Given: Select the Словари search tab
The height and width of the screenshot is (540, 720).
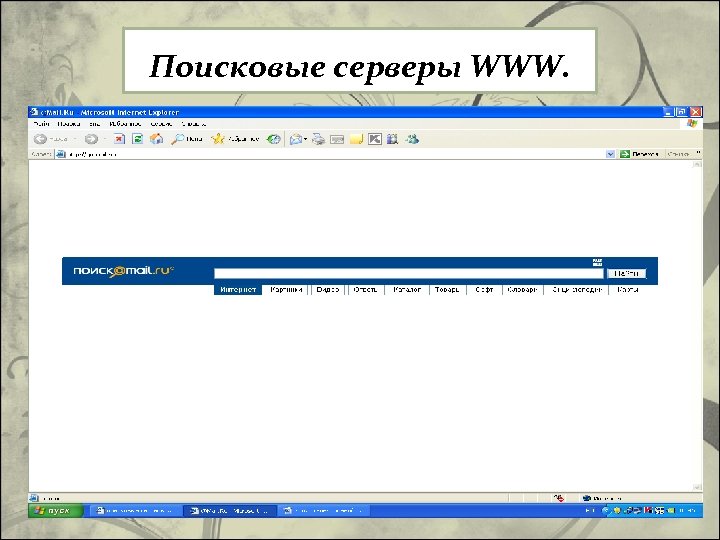Looking at the screenshot, I should pos(523,290).
